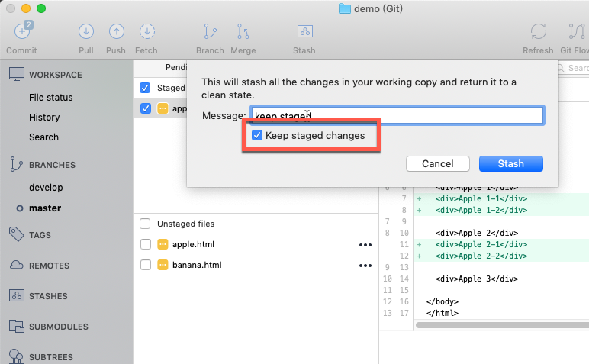Click the diff line Apple 1-2
Viewport: 589px width, 364px height.
pos(481,210)
